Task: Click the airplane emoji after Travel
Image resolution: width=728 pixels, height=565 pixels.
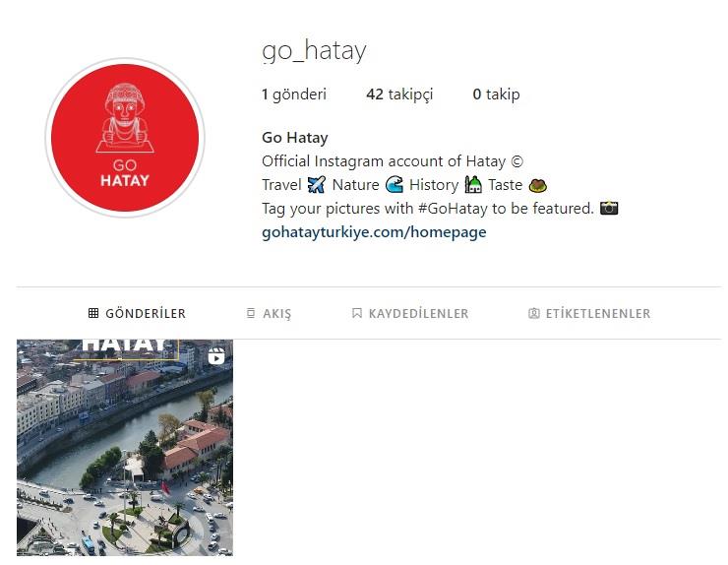Action: tap(317, 184)
